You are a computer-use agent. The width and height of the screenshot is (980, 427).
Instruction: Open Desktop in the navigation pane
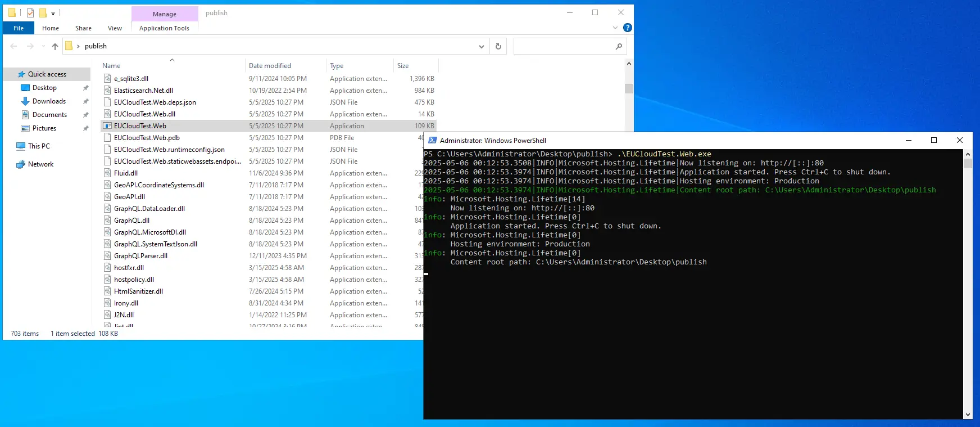44,88
